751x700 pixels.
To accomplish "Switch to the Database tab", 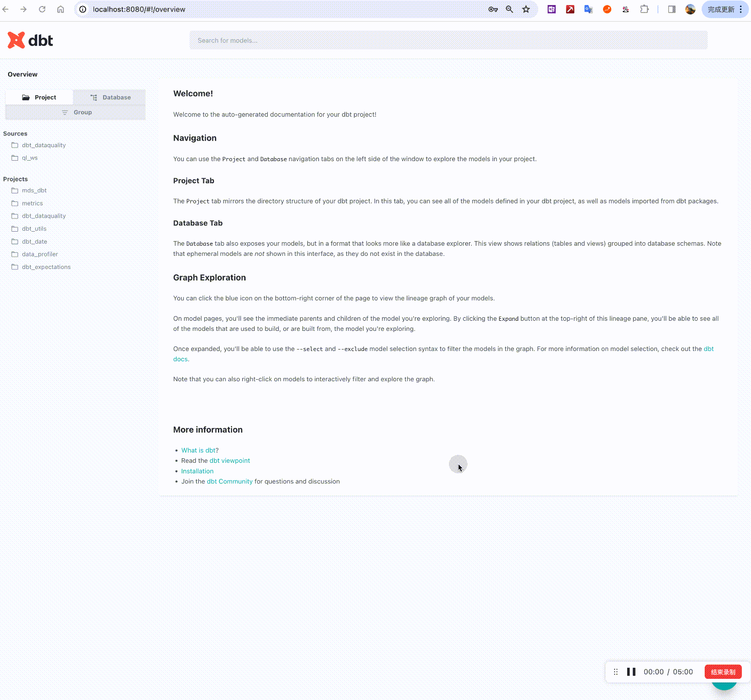I will (110, 97).
